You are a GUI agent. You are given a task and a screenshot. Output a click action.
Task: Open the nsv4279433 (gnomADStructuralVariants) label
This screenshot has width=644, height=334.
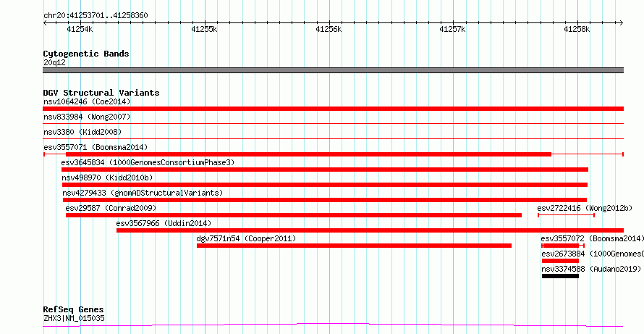click(x=143, y=193)
